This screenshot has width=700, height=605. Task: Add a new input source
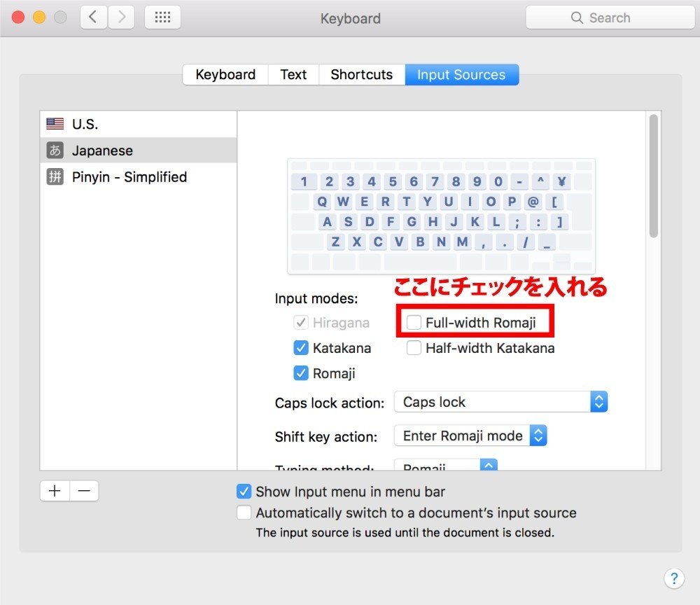(x=54, y=491)
